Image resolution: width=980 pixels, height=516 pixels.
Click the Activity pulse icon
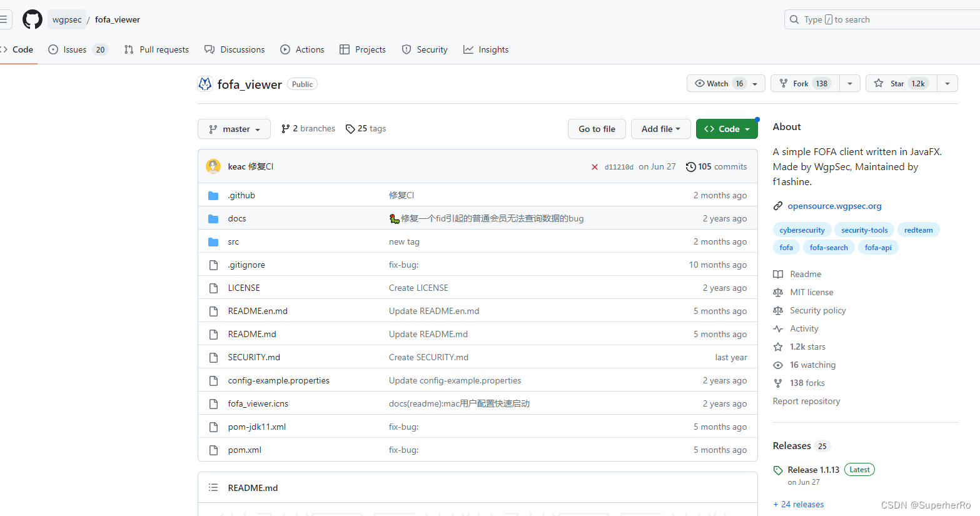[778, 328]
